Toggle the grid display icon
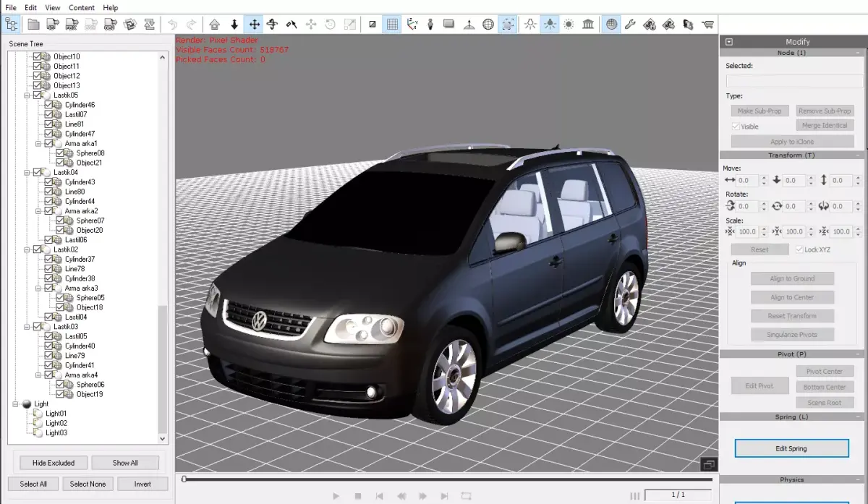868x504 pixels. 391,24
